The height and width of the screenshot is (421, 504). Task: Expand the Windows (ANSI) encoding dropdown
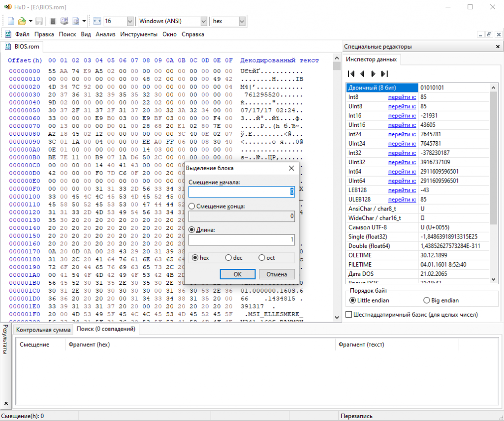tap(203, 21)
